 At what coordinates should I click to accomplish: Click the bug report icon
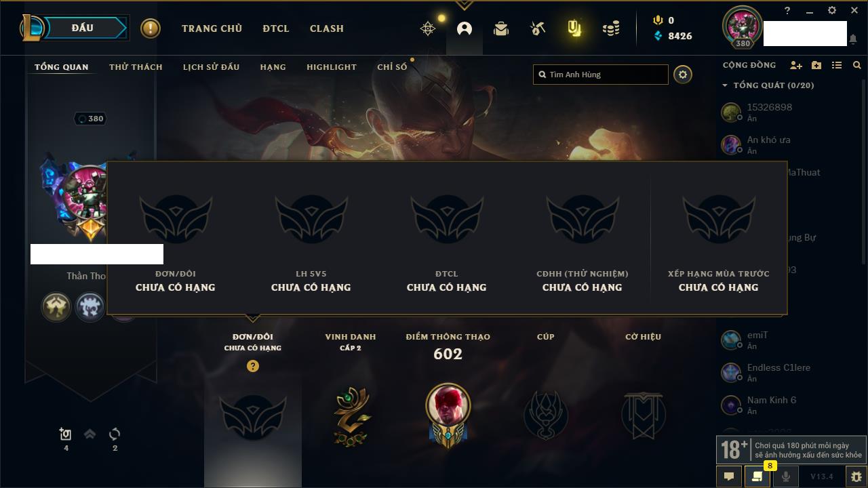tap(856, 476)
